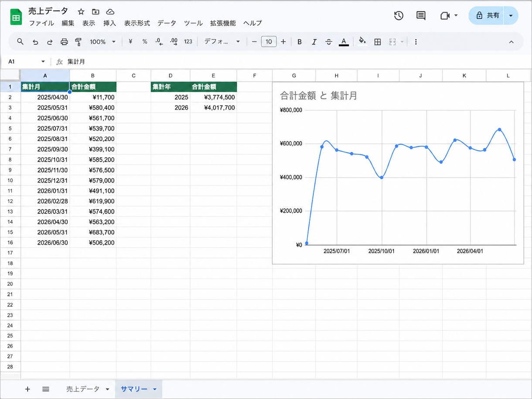Open the 挿入 menu
This screenshot has height=399, width=532.
109,23
